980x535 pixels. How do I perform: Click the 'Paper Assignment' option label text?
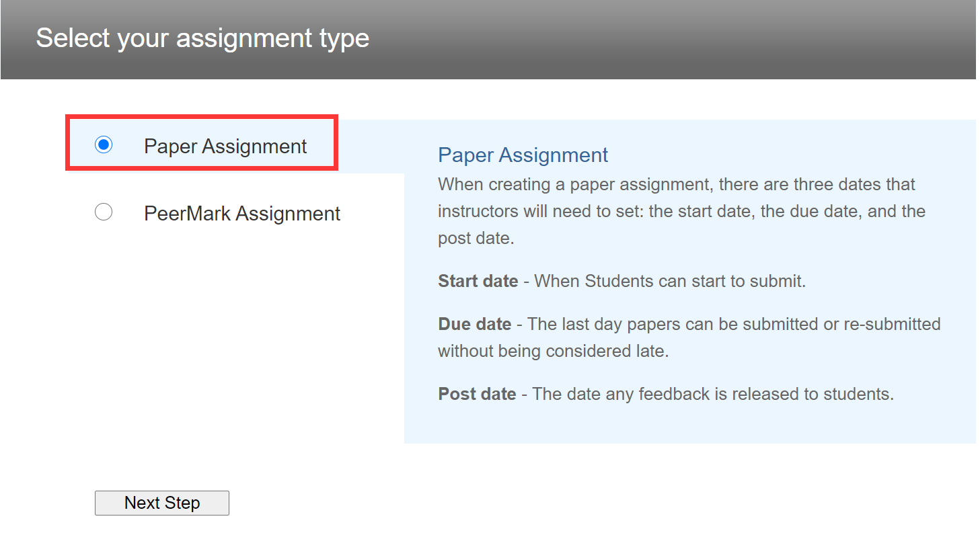coord(225,147)
